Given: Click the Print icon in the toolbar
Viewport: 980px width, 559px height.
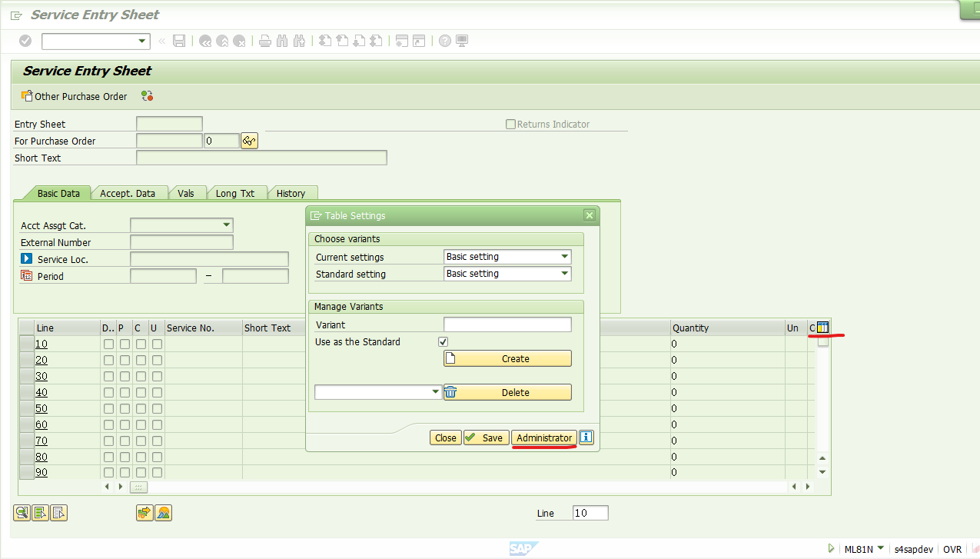Looking at the screenshot, I should click(264, 40).
